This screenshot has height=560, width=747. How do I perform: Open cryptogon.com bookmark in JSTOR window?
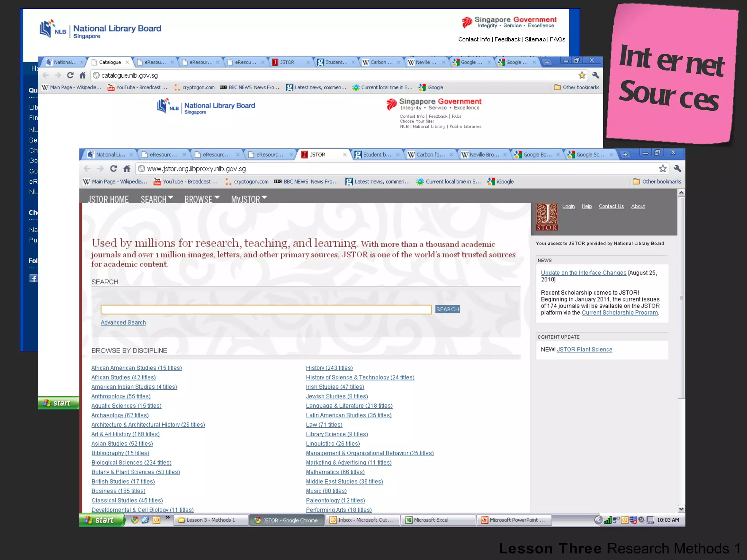click(247, 182)
